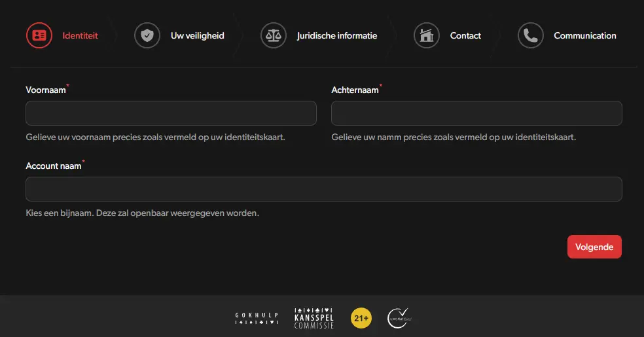644x337 pixels.
Task: Click hint text 'Kies een bijnaam'
Action: click(x=142, y=213)
